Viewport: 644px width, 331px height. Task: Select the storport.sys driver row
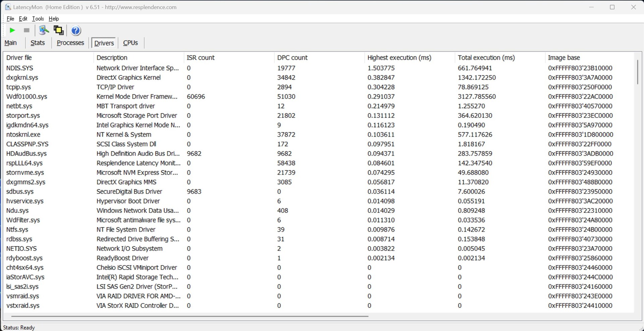tap(319, 115)
